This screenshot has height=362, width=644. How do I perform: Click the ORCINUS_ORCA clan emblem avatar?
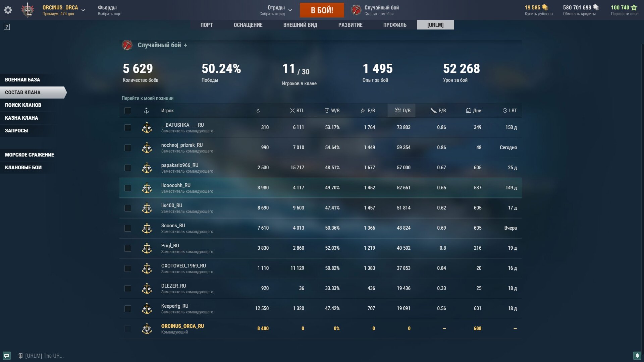[28, 10]
